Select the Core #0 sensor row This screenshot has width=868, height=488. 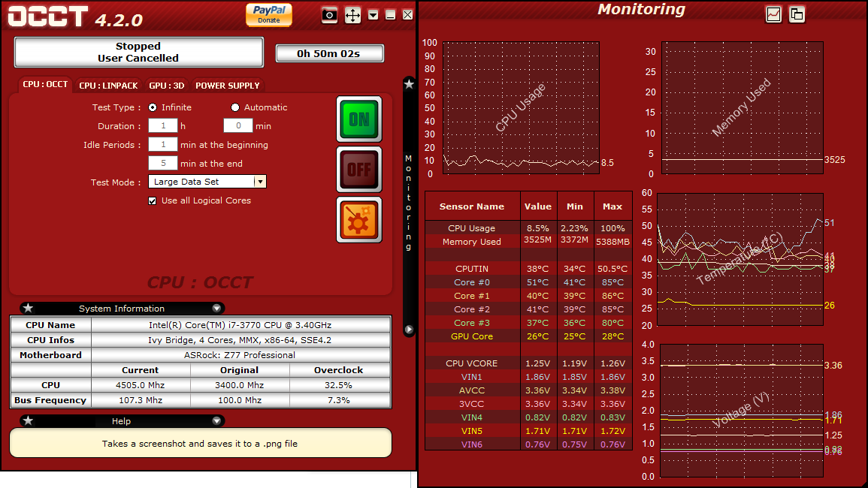[528, 282]
